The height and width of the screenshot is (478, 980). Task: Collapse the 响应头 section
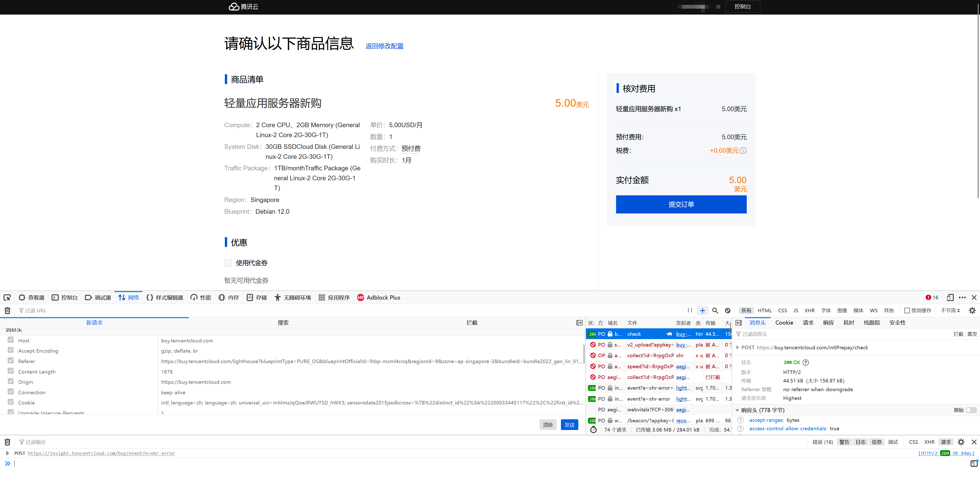(737, 410)
